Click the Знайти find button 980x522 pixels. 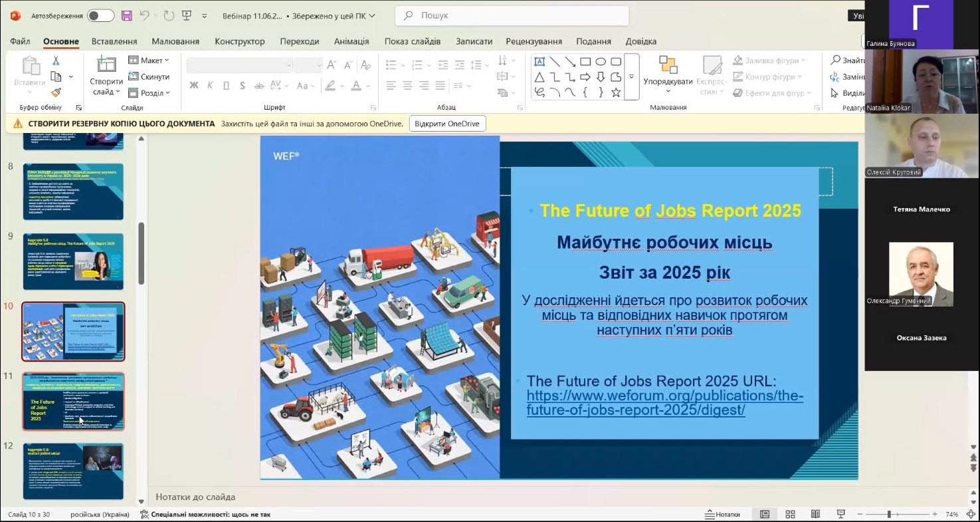coord(847,61)
